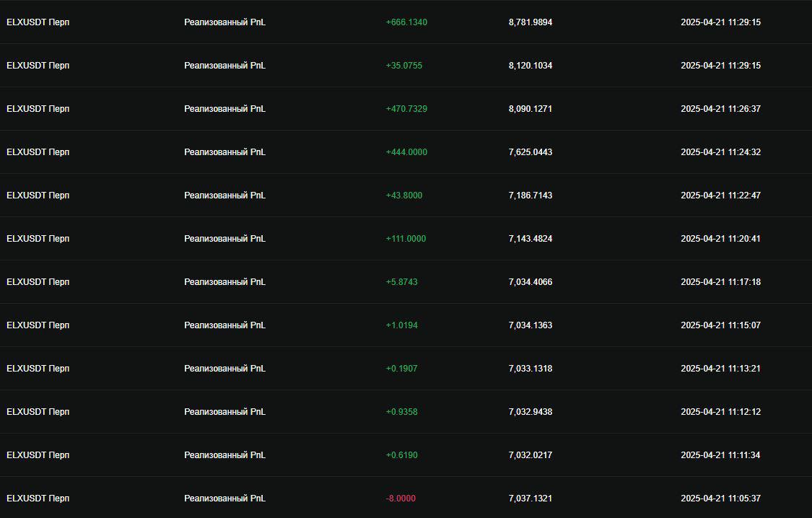Click the timestamp 2025-04-21 11:24:32

pos(720,152)
